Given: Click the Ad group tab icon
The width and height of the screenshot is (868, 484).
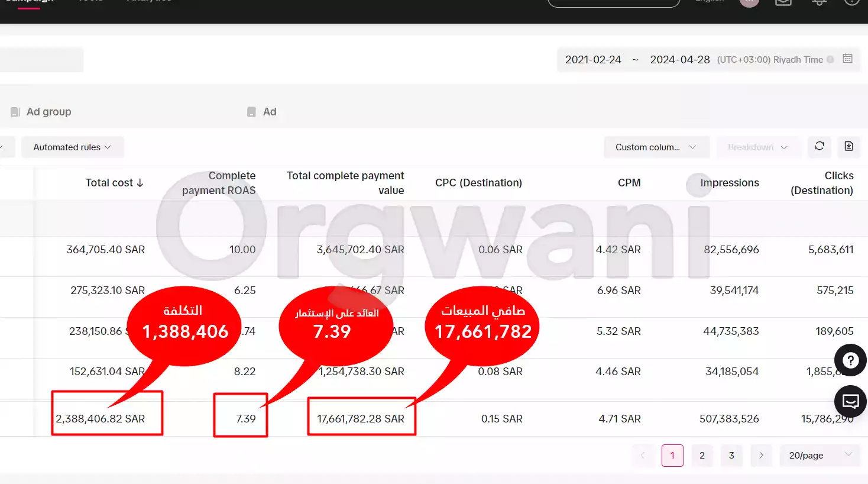Looking at the screenshot, I should pyautogui.click(x=15, y=112).
